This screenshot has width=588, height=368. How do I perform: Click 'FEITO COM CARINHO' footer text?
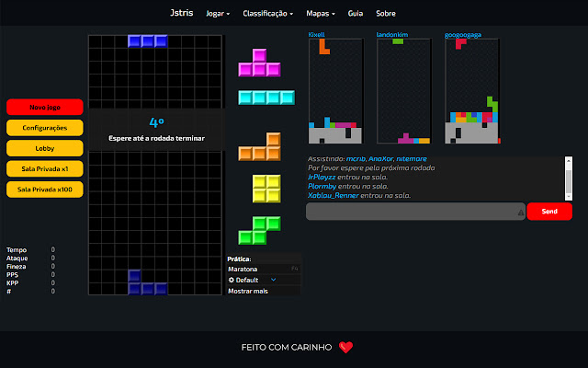click(287, 348)
